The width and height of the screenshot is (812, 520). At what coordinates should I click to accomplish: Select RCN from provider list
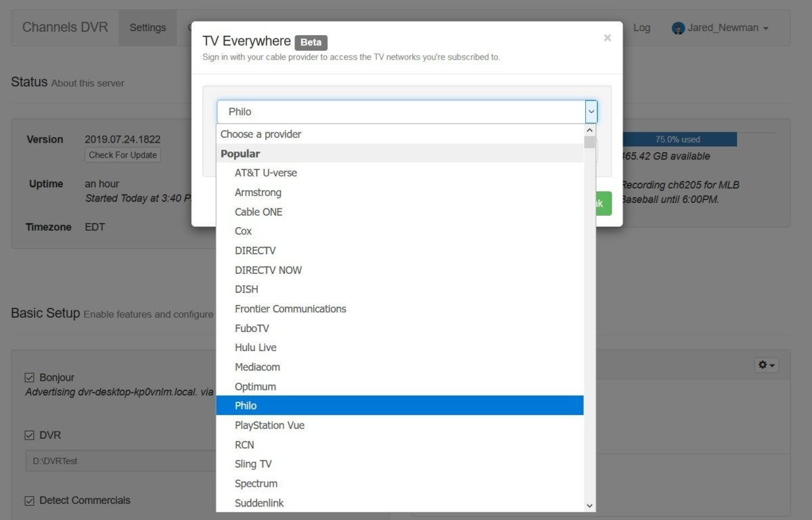[400, 444]
